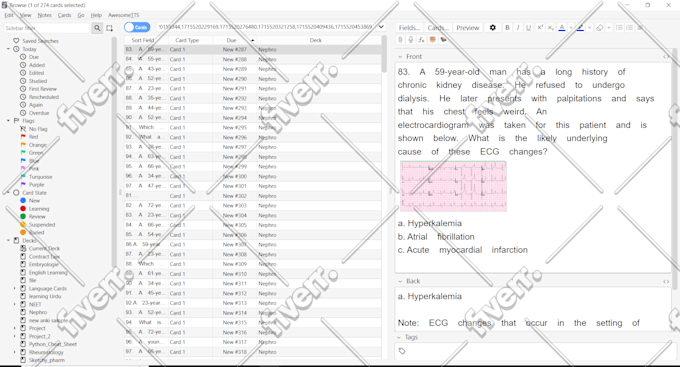
Task: Open the AwesomeTTS menu
Action: coord(124,15)
